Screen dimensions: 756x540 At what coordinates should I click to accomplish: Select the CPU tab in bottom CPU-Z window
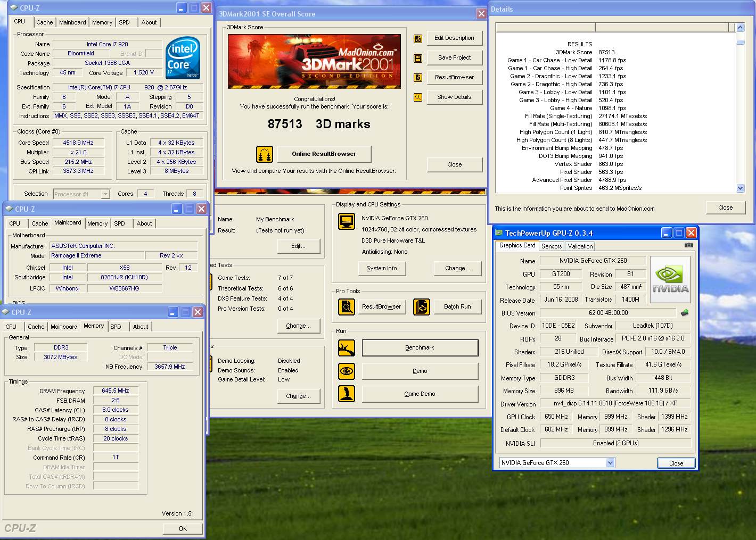pos(11,327)
